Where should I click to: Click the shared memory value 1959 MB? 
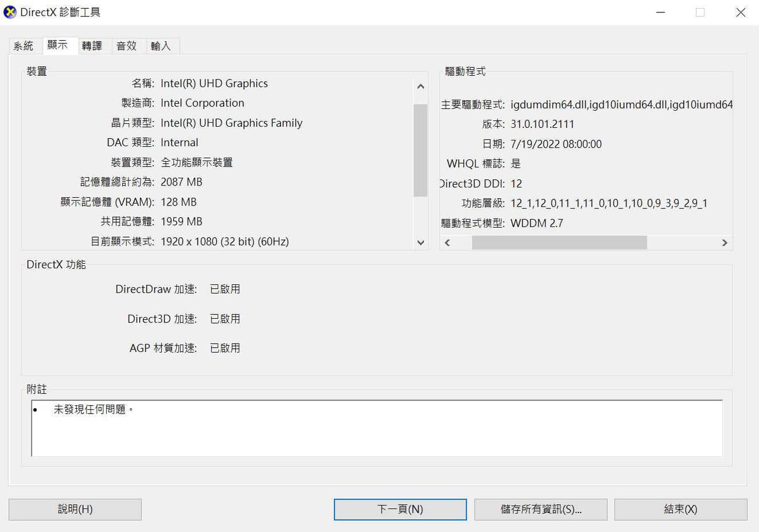181,222
